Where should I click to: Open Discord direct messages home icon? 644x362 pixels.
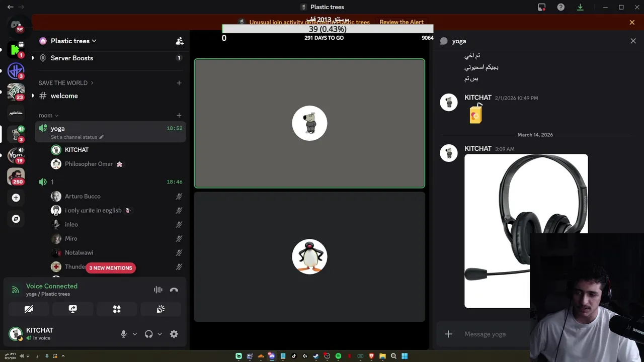coord(16,25)
